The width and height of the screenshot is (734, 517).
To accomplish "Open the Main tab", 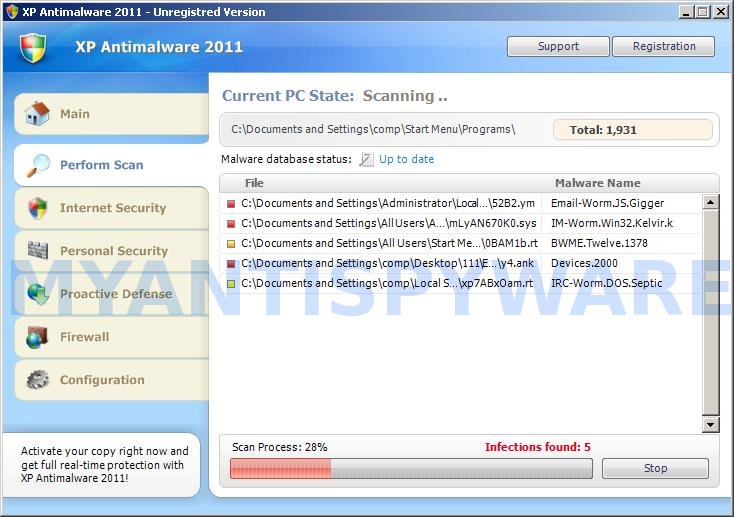I will pyautogui.click(x=111, y=114).
